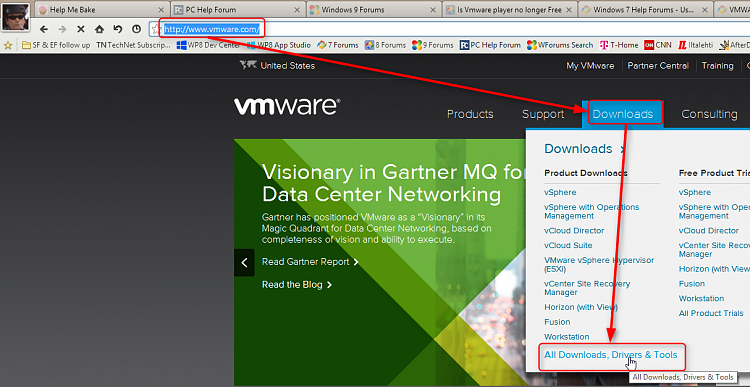Stop page loading with the X button

coord(81,30)
